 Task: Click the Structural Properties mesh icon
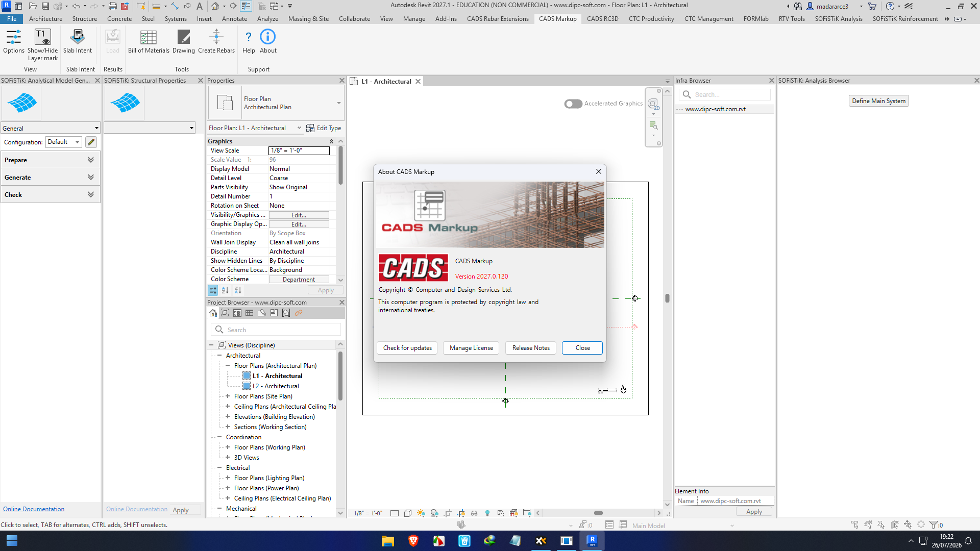coord(125,103)
